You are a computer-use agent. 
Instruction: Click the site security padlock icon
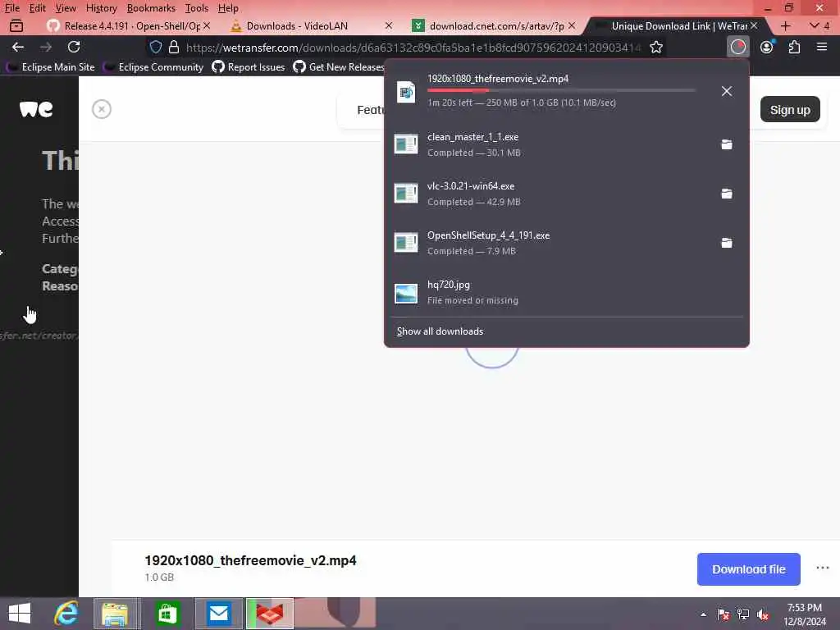click(x=174, y=47)
